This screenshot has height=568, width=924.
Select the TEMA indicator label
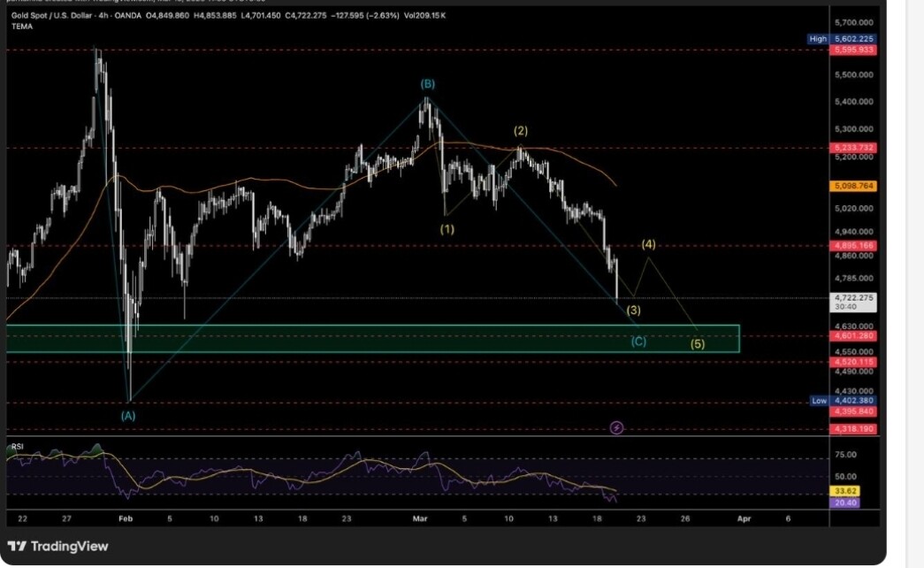22,27
